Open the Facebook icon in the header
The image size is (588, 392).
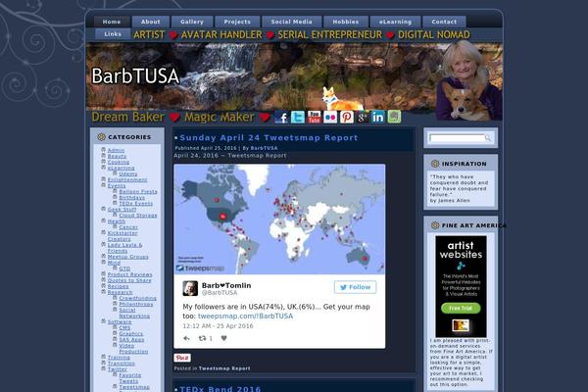281,117
